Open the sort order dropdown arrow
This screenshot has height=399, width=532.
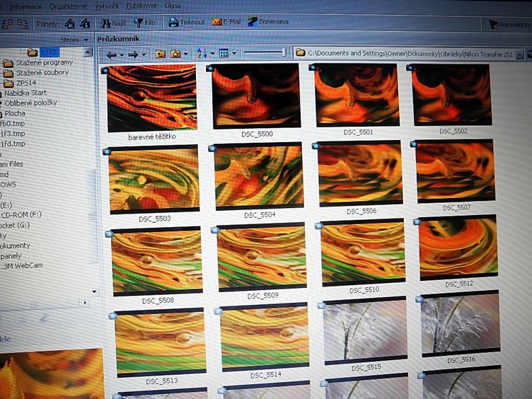click(x=212, y=54)
